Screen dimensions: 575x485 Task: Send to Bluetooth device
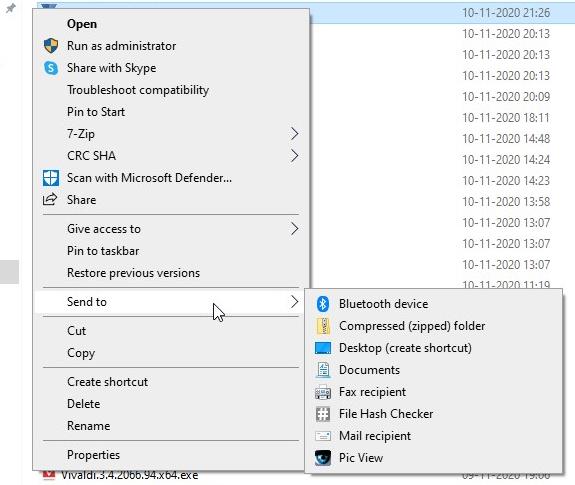pyautogui.click(x=433, y=304)
